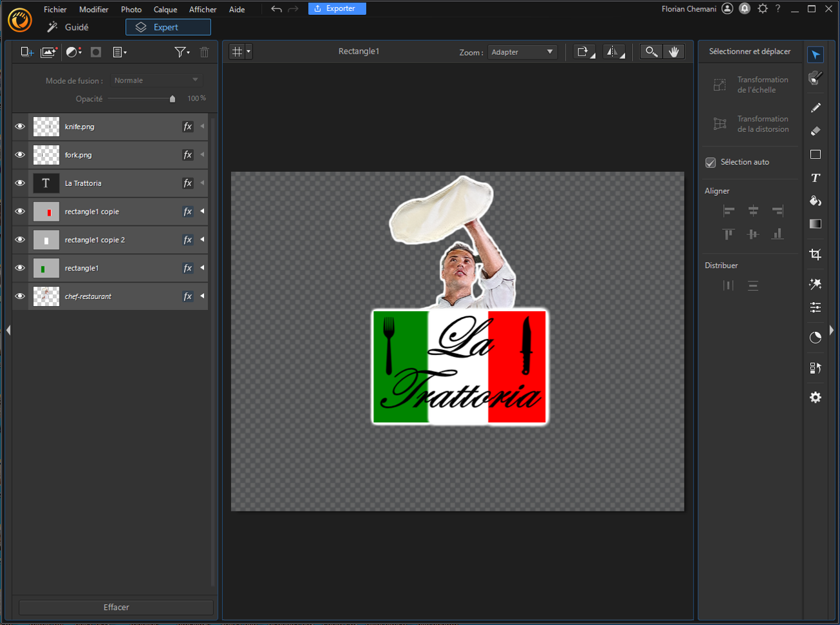This screenshot has height=625, width=840.
Task: Uncheck the Sélection auto checkbox
Action: tap(711, 163)
